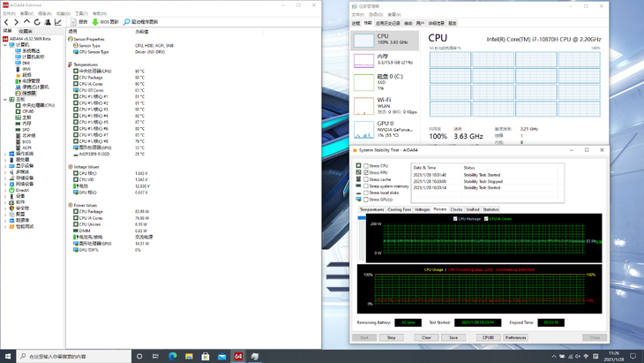Click the line chart icon in AIDA64 toolbar
The height and width of the screenshot is (363, 644).
[x=58, y=22]
